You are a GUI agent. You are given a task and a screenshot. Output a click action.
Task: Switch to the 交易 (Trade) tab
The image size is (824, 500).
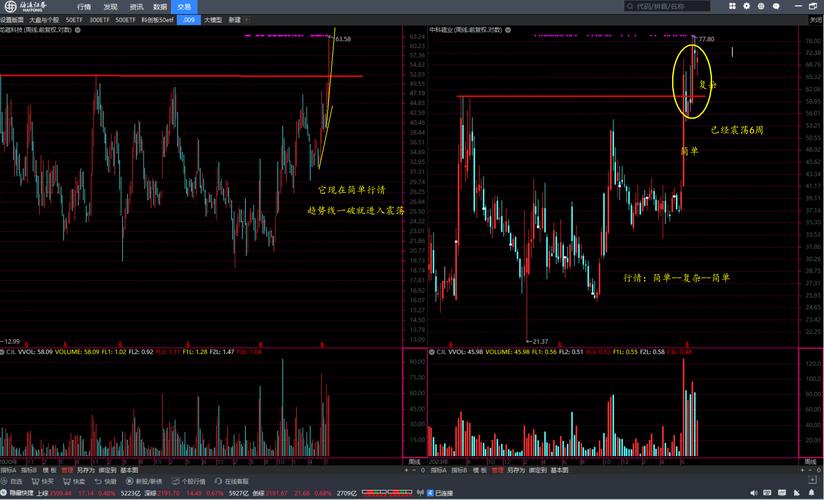(x=183, y=6)
